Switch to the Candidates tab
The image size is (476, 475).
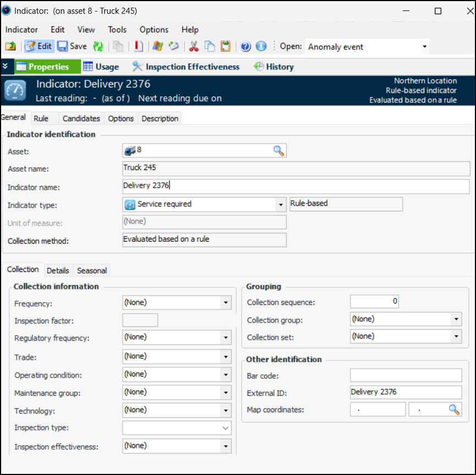coord(81,118)
